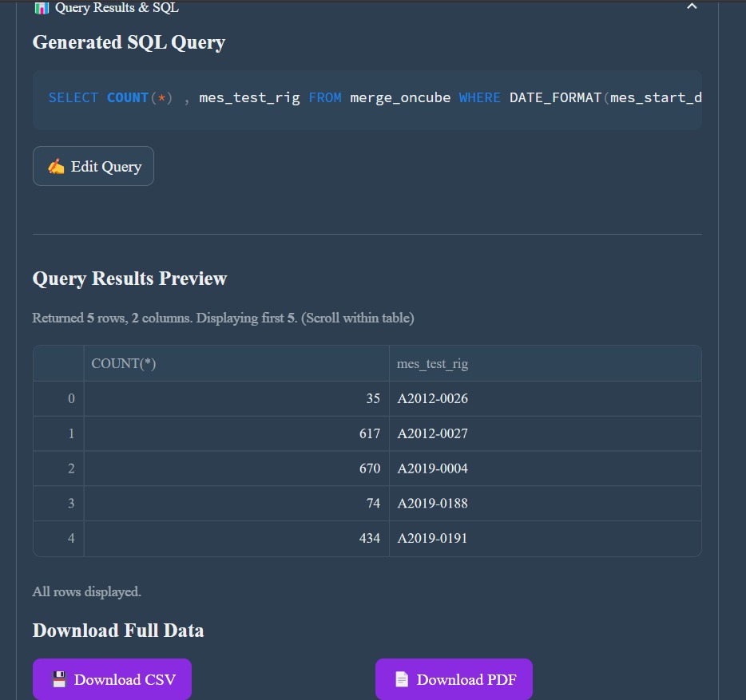Click the cell with count 670
746x700 pixels.
tap(369, 469)
